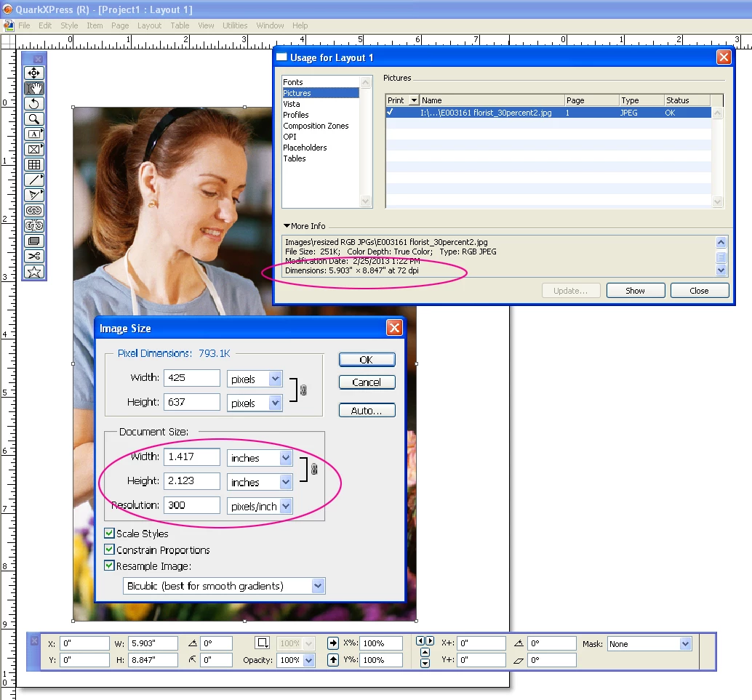The height and width of the screenshot is (700, 752).
Task: Open document width inches dropdown
Action: pos(286,458)
